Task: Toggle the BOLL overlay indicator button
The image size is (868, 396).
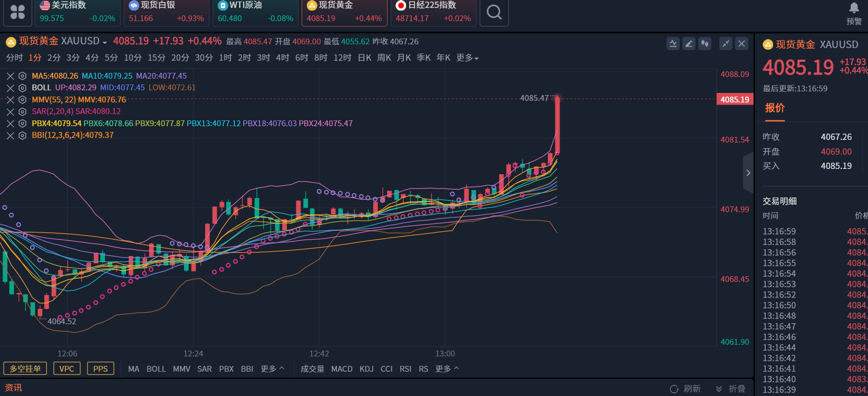Action: (x=156, y=369)
